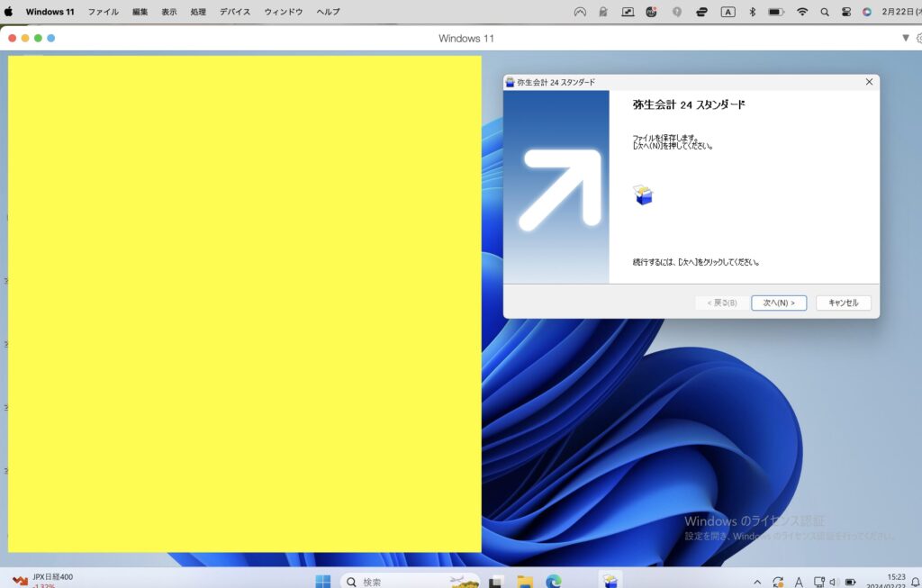Image resolution: width=922 pixels, height=588 pixels.
Task: Click the 続行するには、[次へ]をクリックしてください。 text
Action: 696,262
